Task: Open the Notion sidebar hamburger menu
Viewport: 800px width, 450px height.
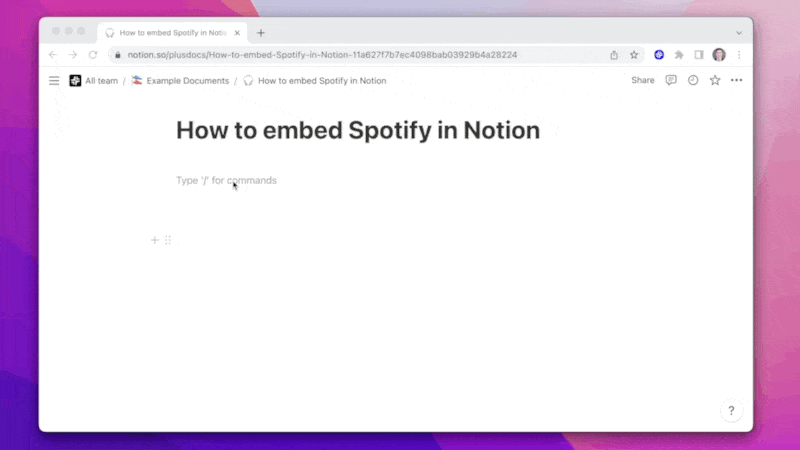Action: point(54,81)
